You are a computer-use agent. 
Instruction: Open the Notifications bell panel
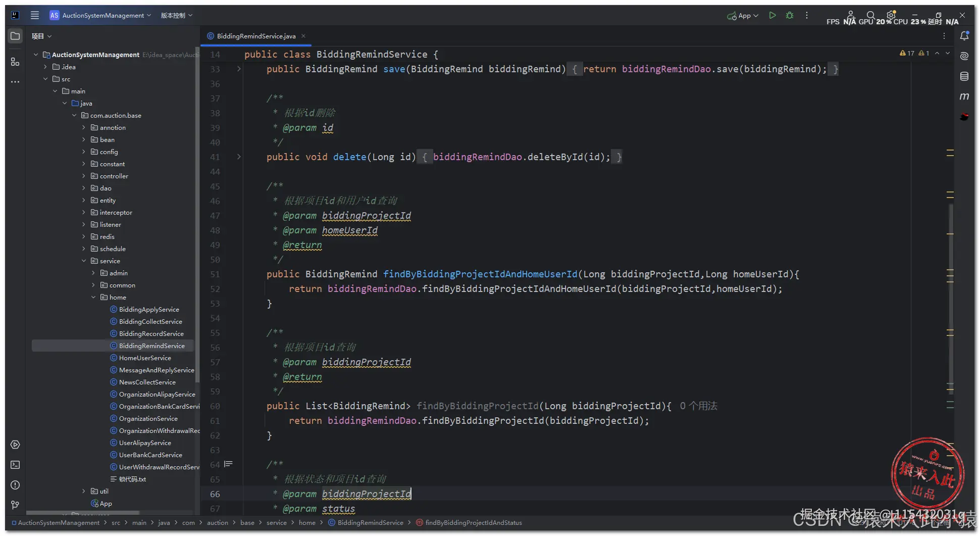[x=964, y=36]
